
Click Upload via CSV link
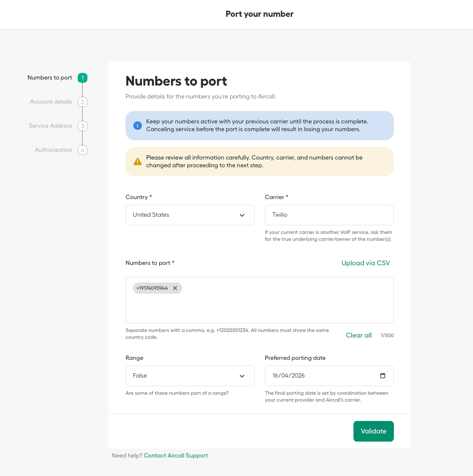tap(365, 263)
